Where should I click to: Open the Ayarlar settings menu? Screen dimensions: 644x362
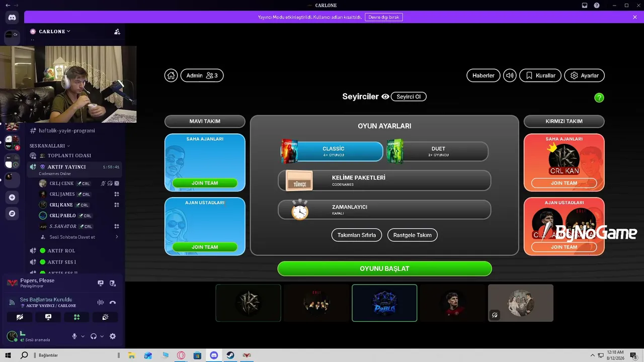point(585,75)
